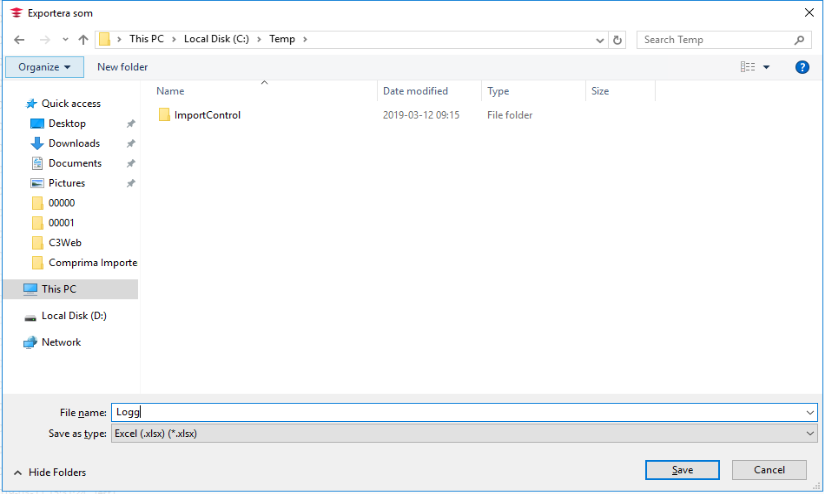Select the ImportControl folder

coord(207,115)
